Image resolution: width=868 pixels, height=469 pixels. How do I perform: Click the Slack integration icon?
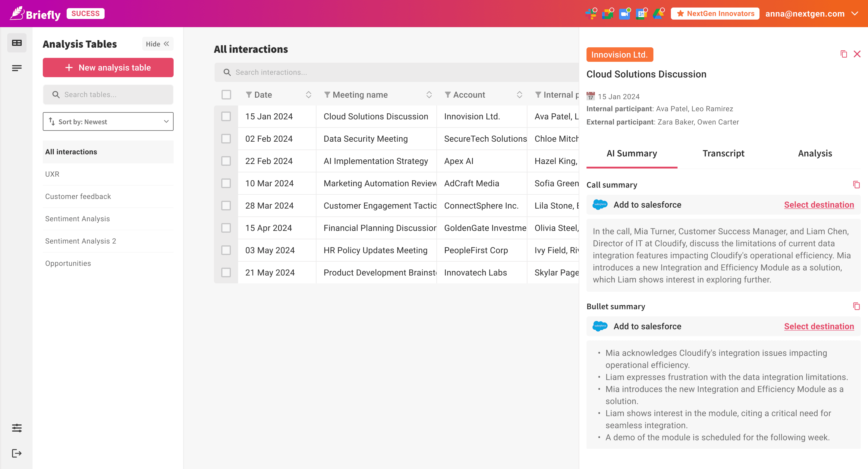(x=591, y=14)
